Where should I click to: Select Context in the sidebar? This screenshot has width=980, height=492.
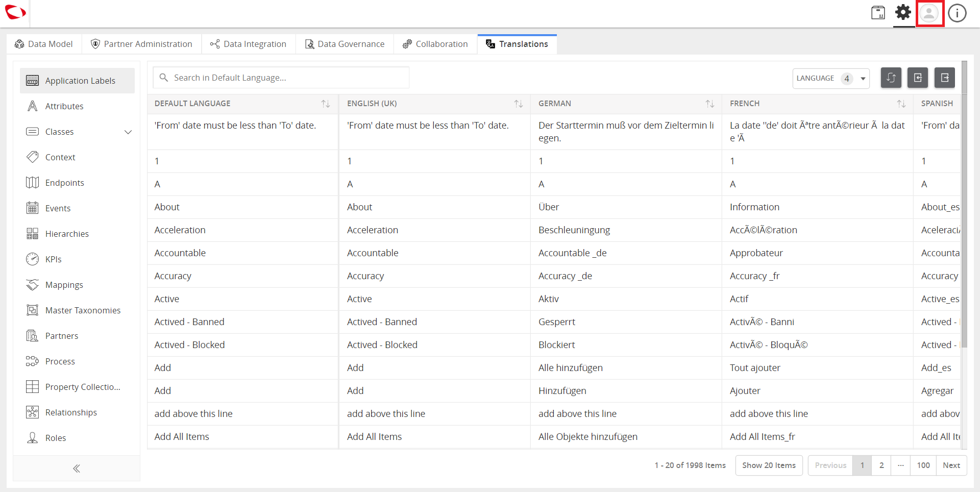[x=77, y=157]
